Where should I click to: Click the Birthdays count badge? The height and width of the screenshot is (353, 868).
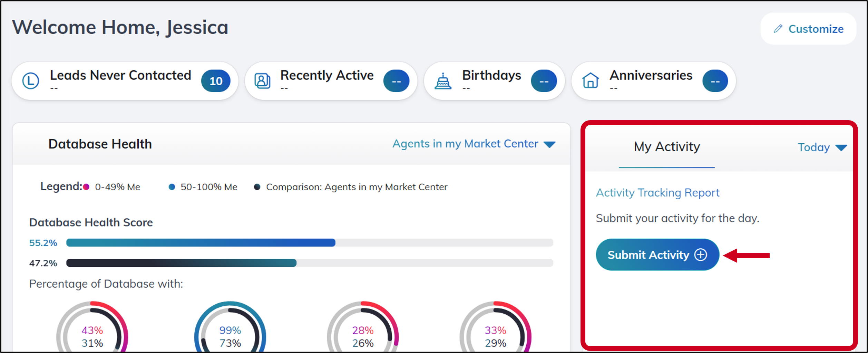point(544,81)
